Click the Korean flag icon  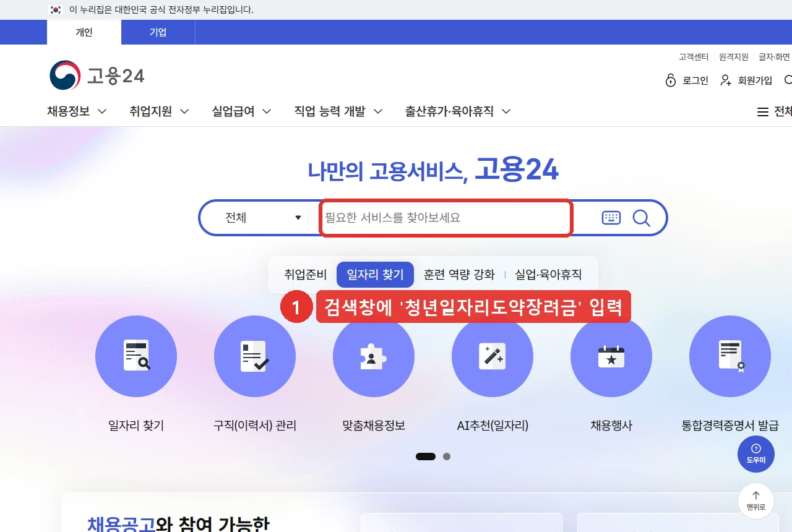pos(56,10)
